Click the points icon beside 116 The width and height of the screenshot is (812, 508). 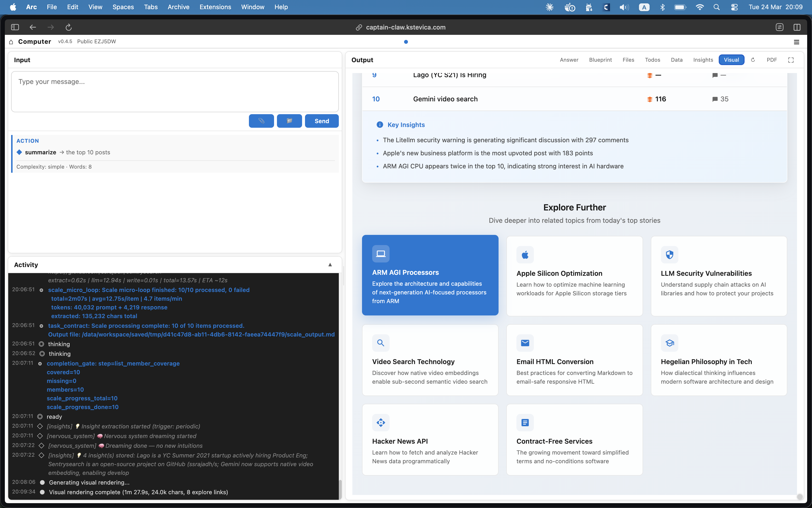tap(650, 99)
